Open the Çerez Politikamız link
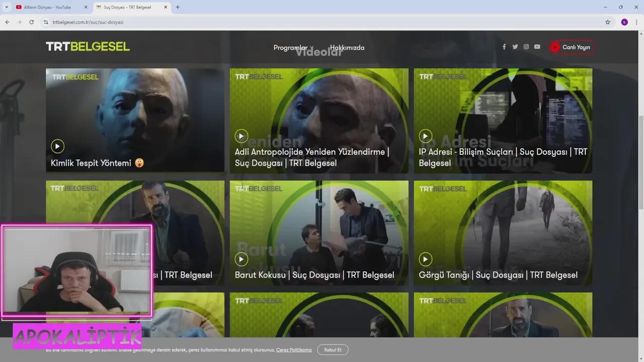The image size is (644, 362). [294, 350]
